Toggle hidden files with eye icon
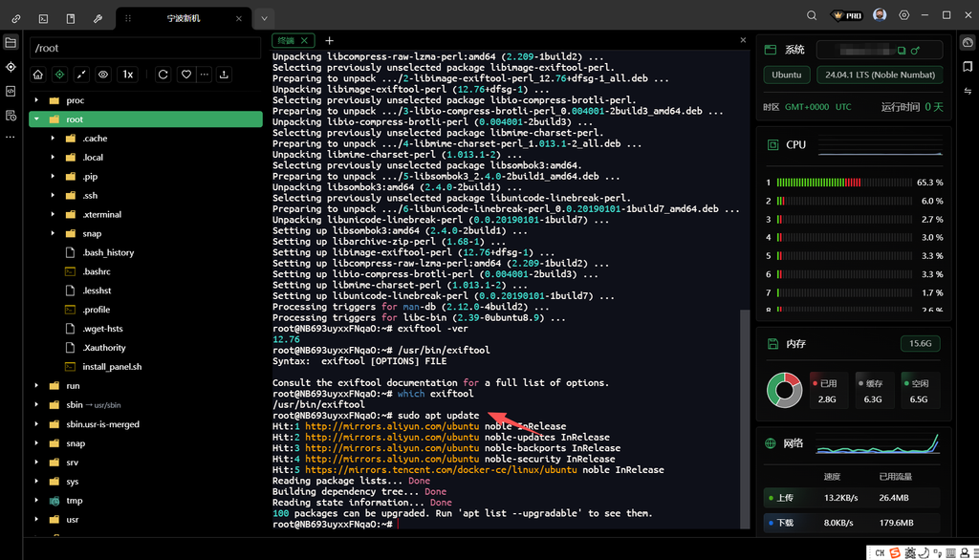 103,75
